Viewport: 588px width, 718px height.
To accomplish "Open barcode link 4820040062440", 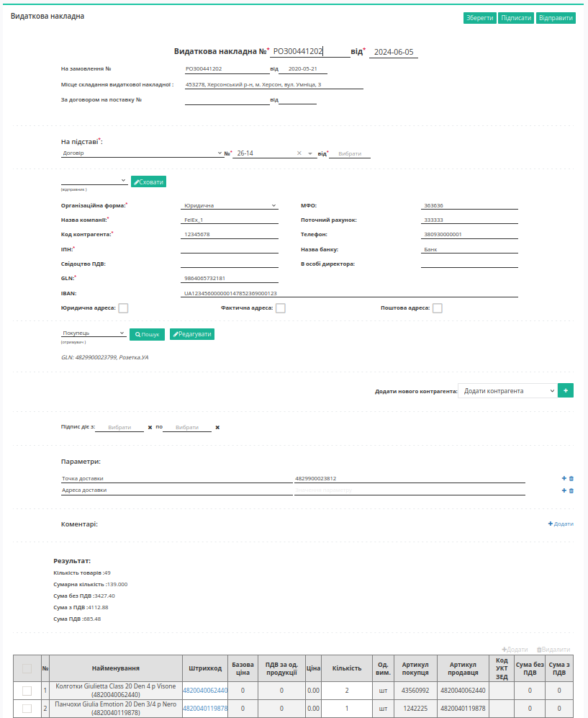I will click(x=205, y=690).
